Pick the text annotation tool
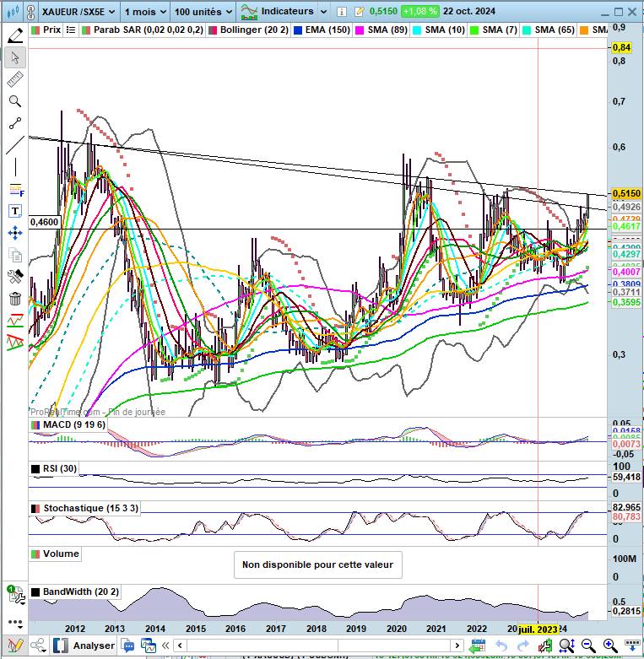The image size is (644, 659). click(15, 211)
